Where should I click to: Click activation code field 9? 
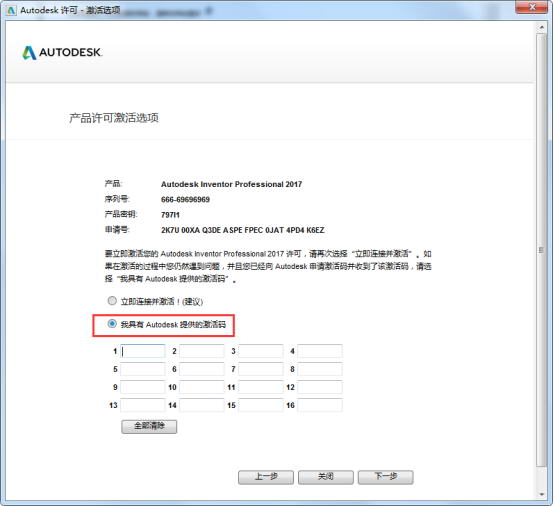point(143,387)
